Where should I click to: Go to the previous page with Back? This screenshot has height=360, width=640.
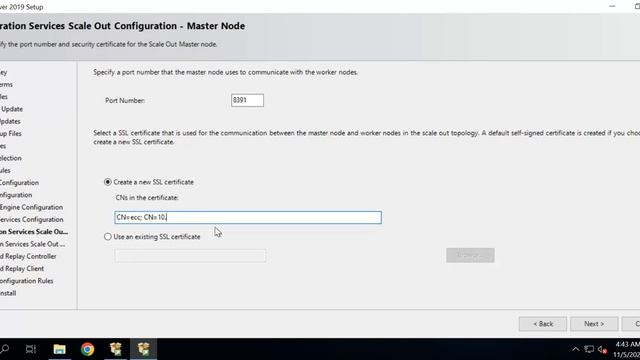[x=543, y=324]
